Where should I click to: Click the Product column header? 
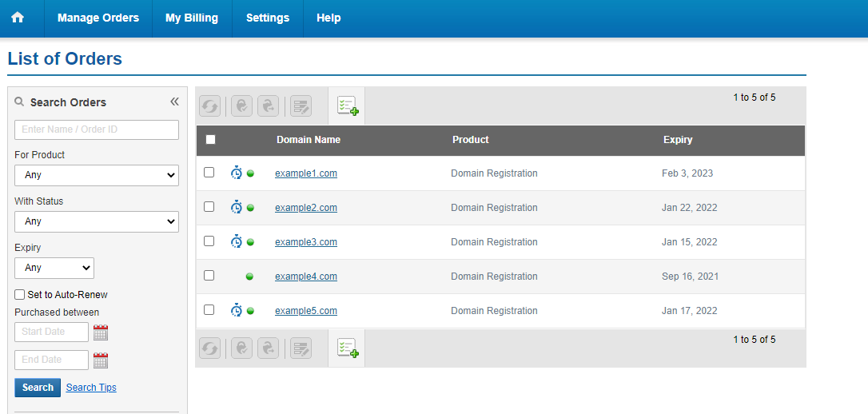(471, 140)
